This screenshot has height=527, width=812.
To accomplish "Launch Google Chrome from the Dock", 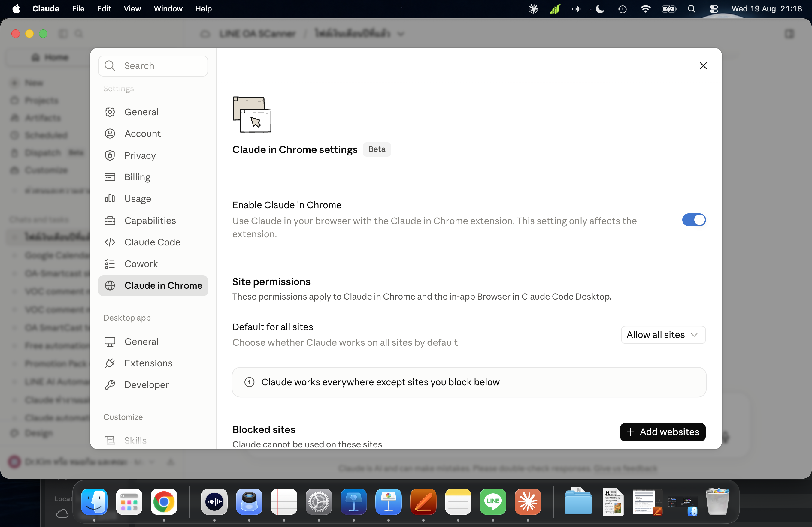I will point(164,501).
